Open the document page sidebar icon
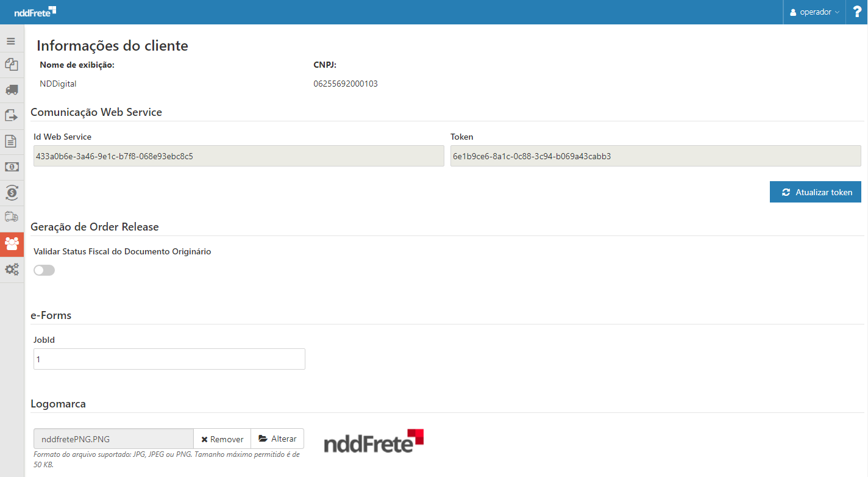Image resolution: width=868 pixels, height=477 pixels. click(12, 141)
